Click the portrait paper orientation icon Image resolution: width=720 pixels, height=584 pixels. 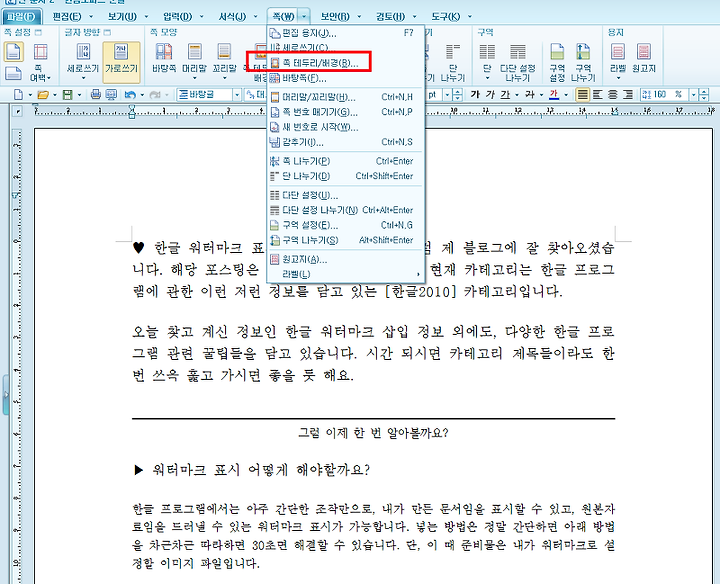(13, 51)
